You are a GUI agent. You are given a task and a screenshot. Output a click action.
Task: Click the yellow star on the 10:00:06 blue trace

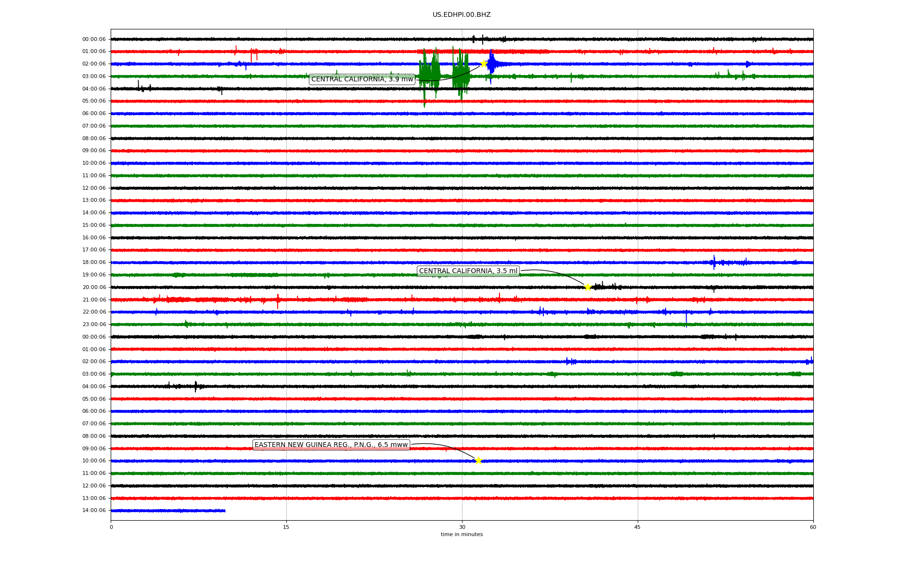478,460
